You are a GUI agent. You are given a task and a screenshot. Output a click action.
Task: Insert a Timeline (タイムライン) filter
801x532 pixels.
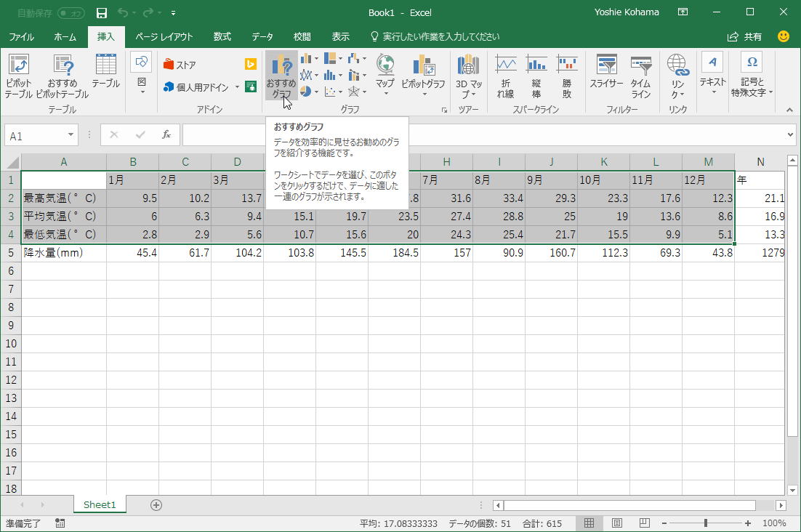point(640,76)
